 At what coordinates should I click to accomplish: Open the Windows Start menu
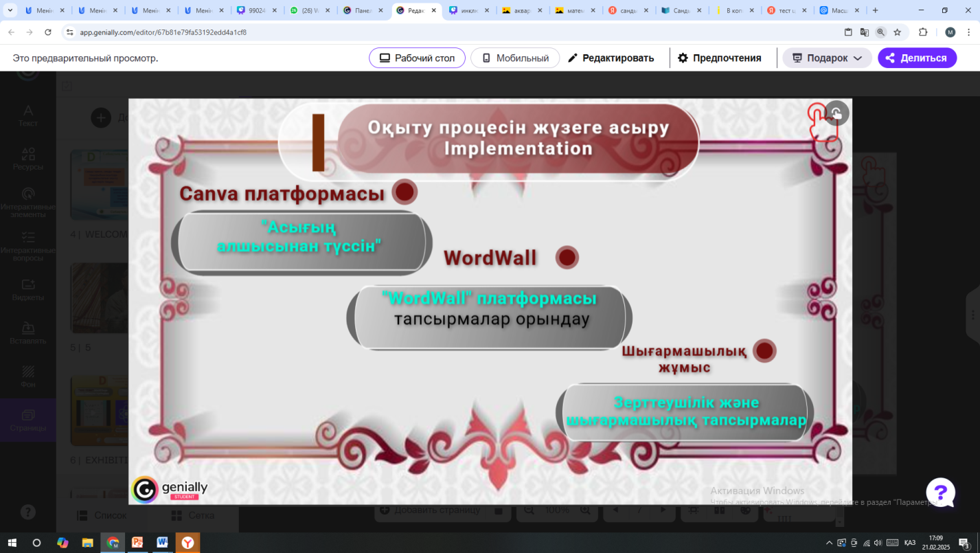click(12, 543)
